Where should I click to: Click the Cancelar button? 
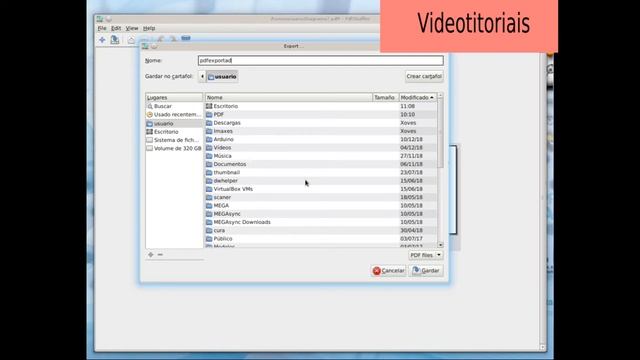(x=388, y=271)
